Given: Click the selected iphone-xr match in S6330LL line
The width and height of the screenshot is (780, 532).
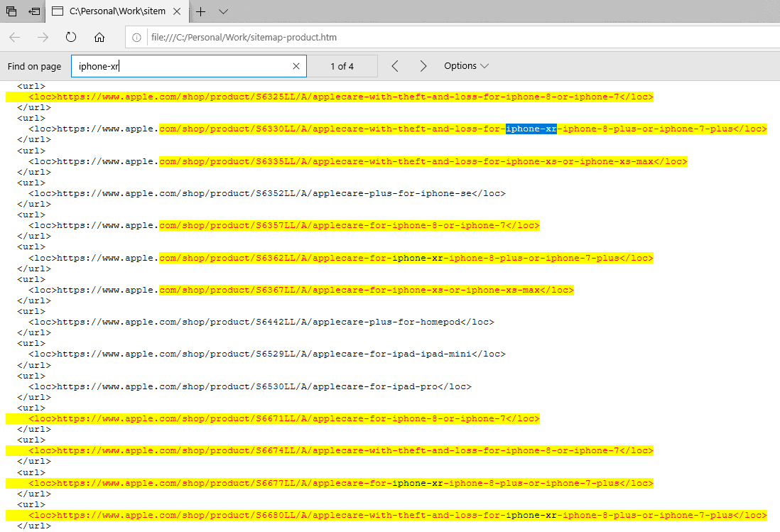Looking at the screenshot, I should click(x=531, y=129).
